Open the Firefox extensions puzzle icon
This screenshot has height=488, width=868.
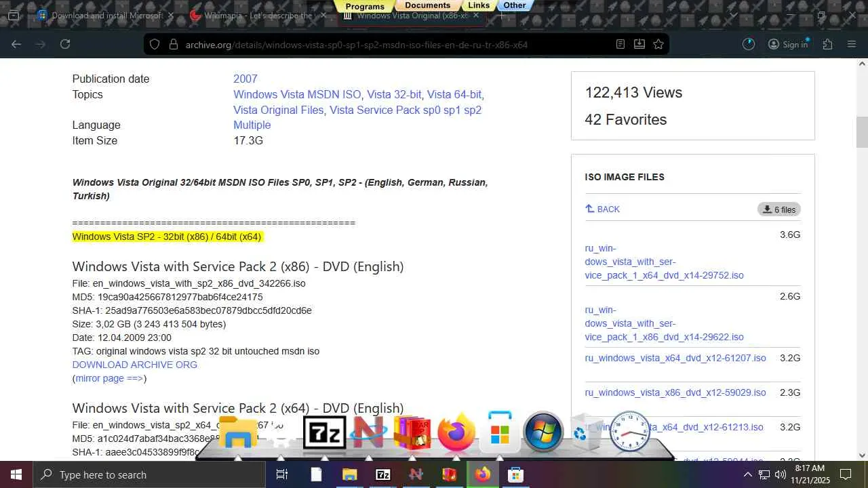[x=827, y=44]
